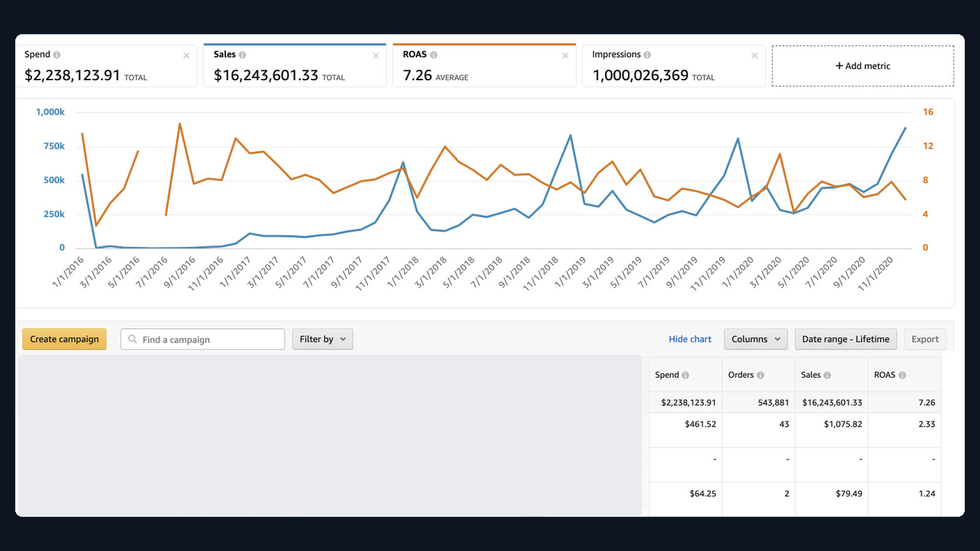Click the Export button

(x=925, y=339)
